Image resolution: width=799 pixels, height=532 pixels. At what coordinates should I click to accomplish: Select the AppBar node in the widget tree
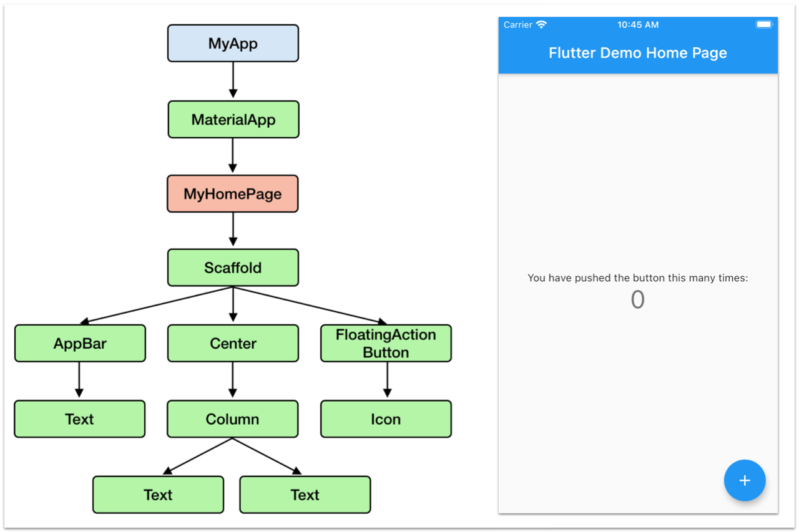pyautogui.click(x=80, y=343)
